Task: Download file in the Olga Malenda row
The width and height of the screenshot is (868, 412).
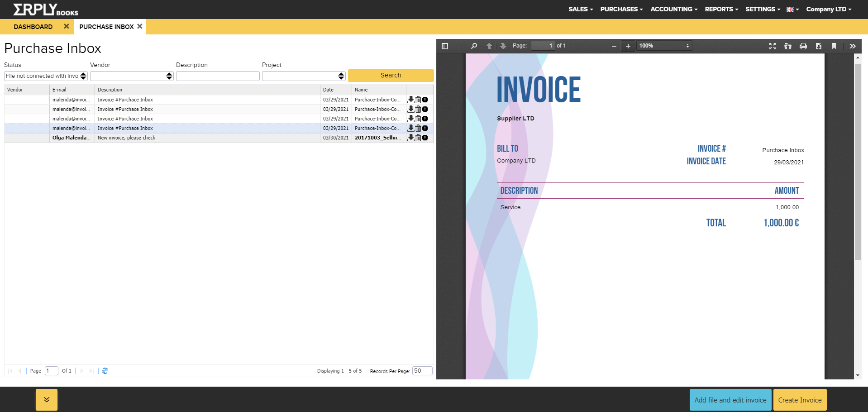Action: pyautogui.click(x=411, y=138)
